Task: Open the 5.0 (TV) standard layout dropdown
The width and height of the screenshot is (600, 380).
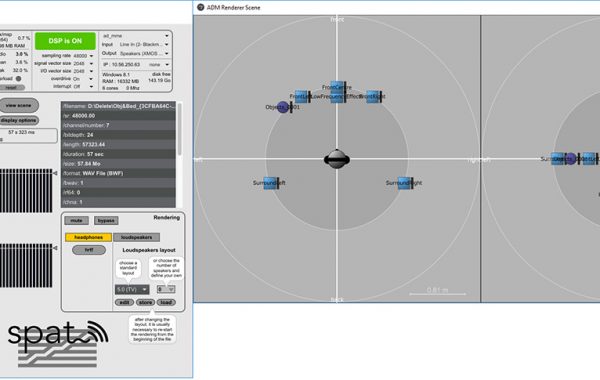Action: pos(132,289)
